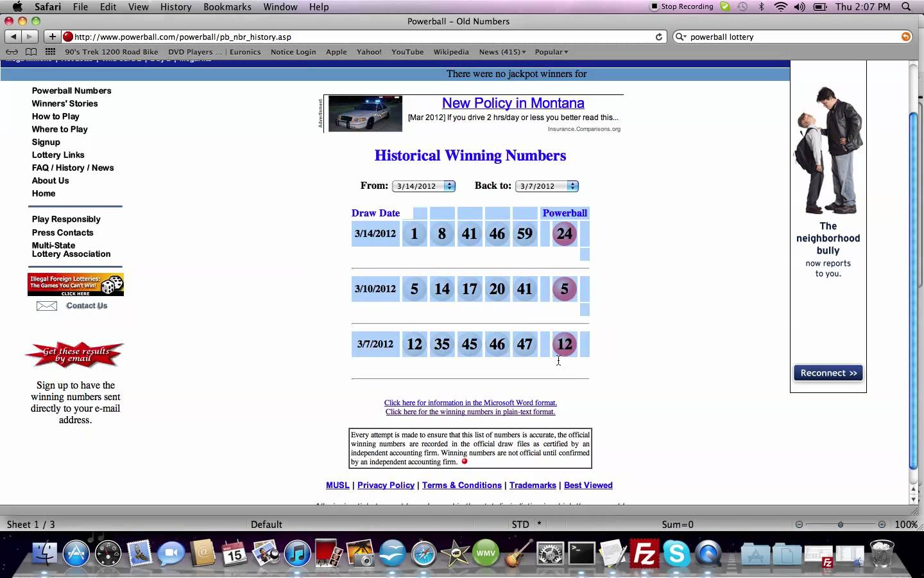The height and width of the screenshot is (578, 924).
Task: Click New Policy in Montana ad link
Action: 513,103
